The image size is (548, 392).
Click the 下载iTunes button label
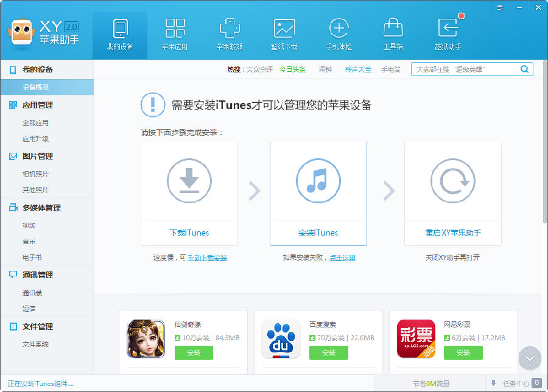point(189,233)
